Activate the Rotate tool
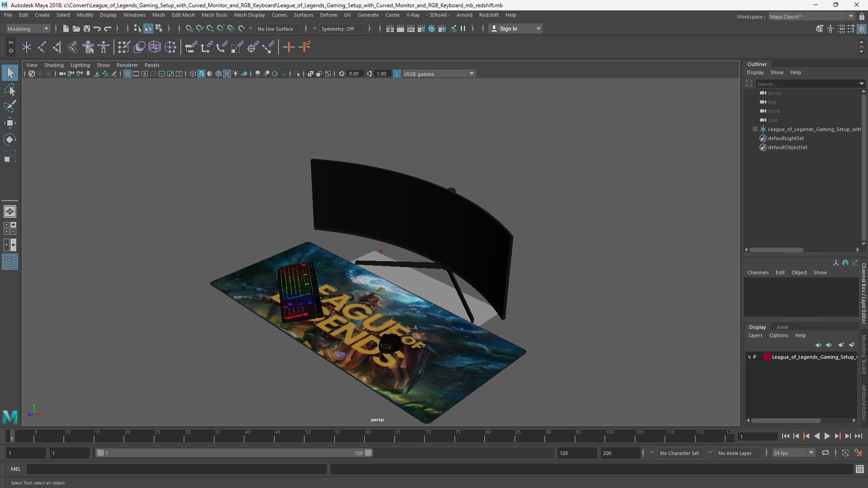 click(x=10, y=140)
